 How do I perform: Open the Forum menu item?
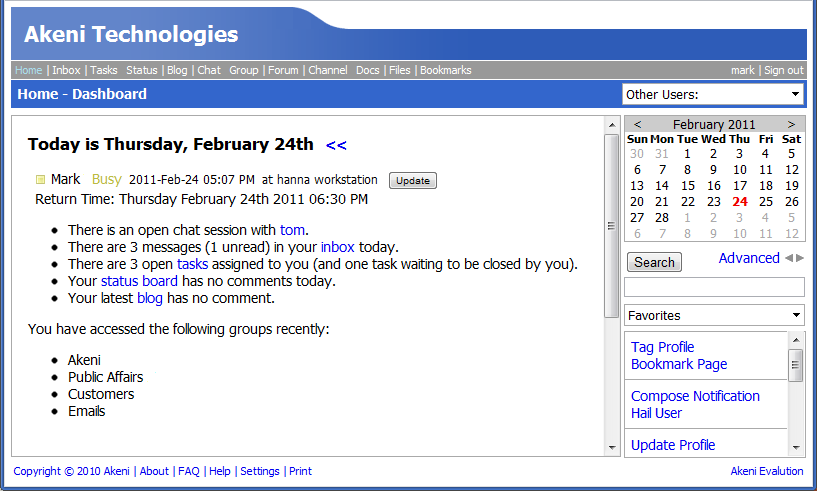(x=283, y=70)
